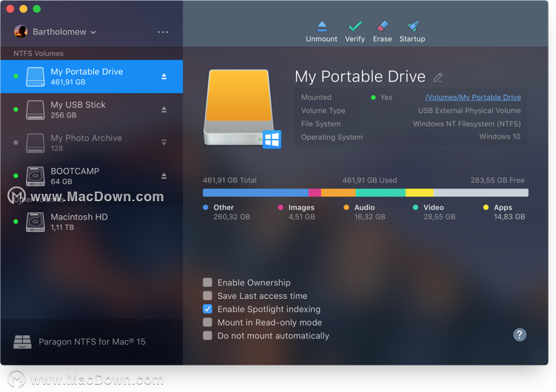Open the three-dot more options menu
The height and width of the screenshot is (392, 556).
coord(163,32)
